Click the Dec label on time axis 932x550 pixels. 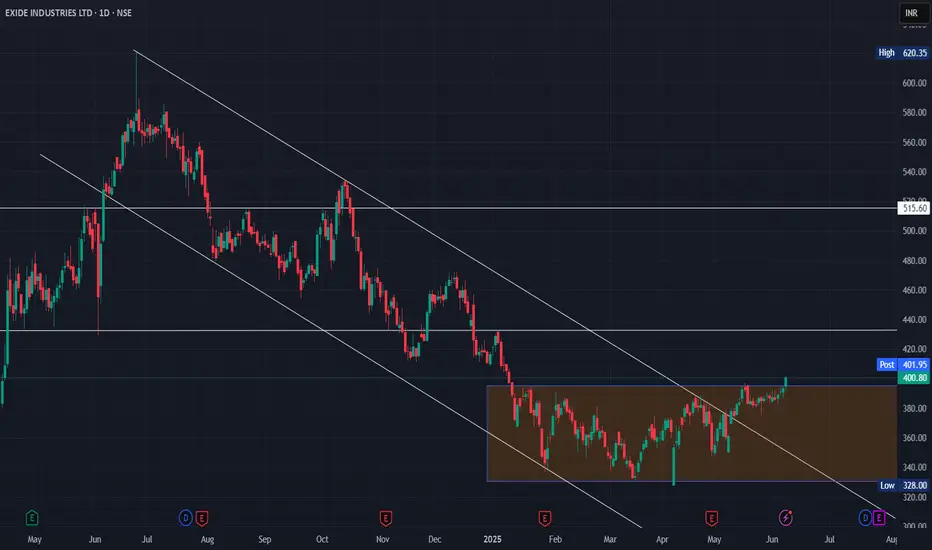[434, 539]
